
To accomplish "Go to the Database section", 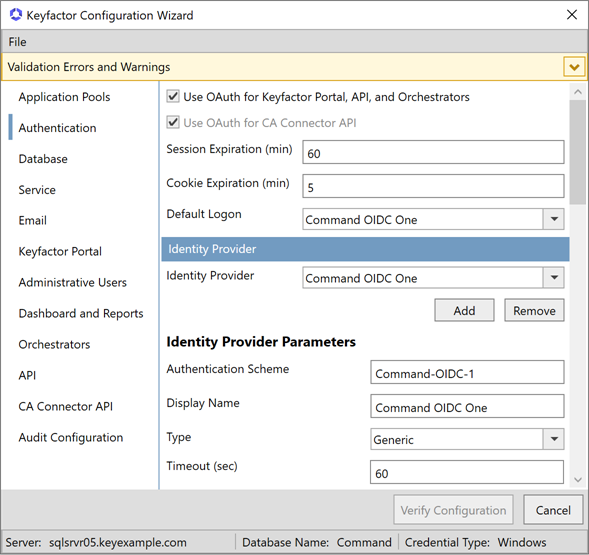I will pos(43,159).
